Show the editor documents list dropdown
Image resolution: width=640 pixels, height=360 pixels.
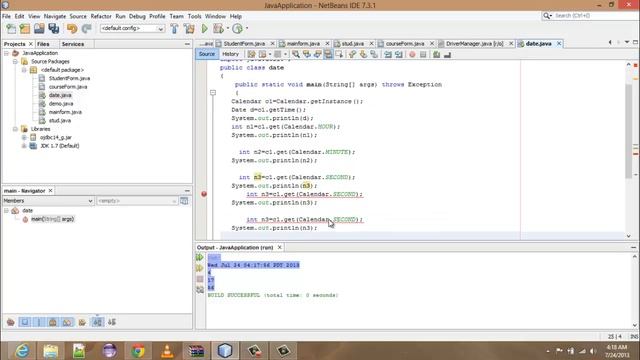tap(627, 42)
